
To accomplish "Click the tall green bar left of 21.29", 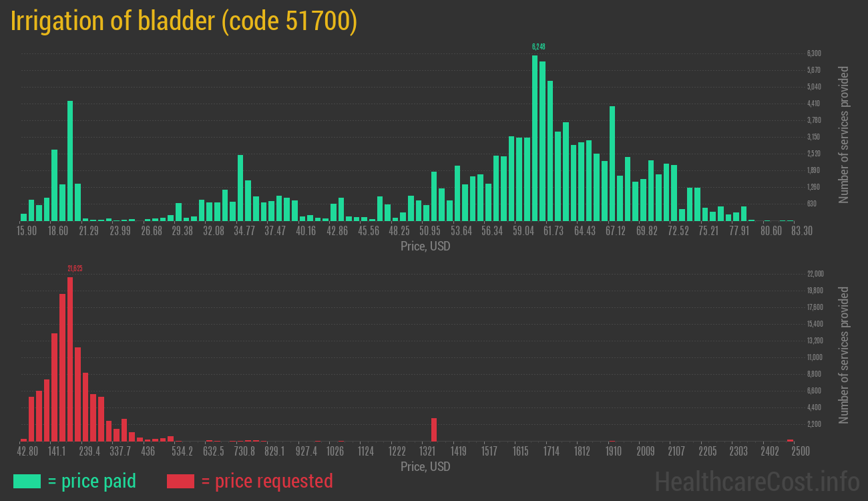I will tap(70, 160).
